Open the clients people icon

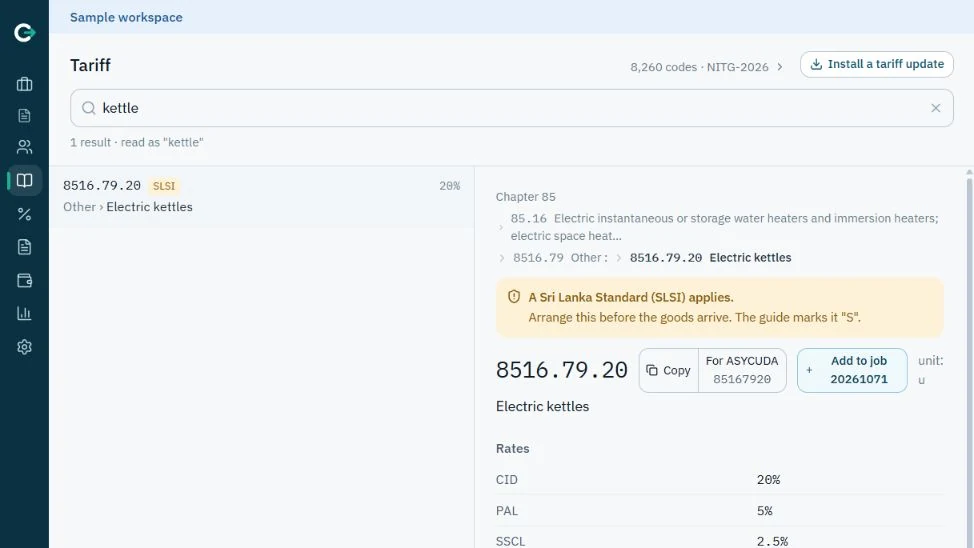24,147
